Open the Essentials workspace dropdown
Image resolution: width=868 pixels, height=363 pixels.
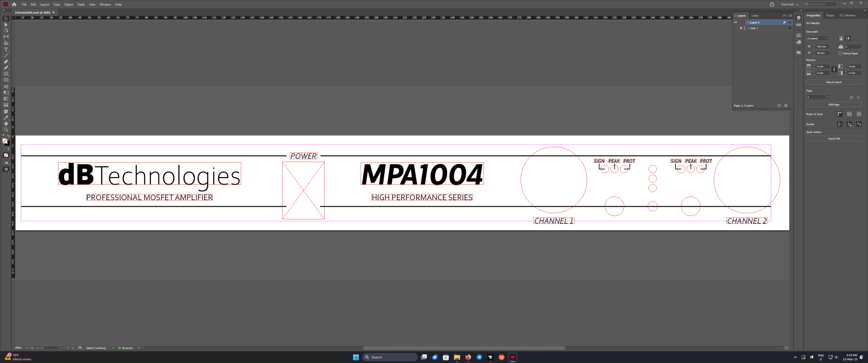coord(790,4)
